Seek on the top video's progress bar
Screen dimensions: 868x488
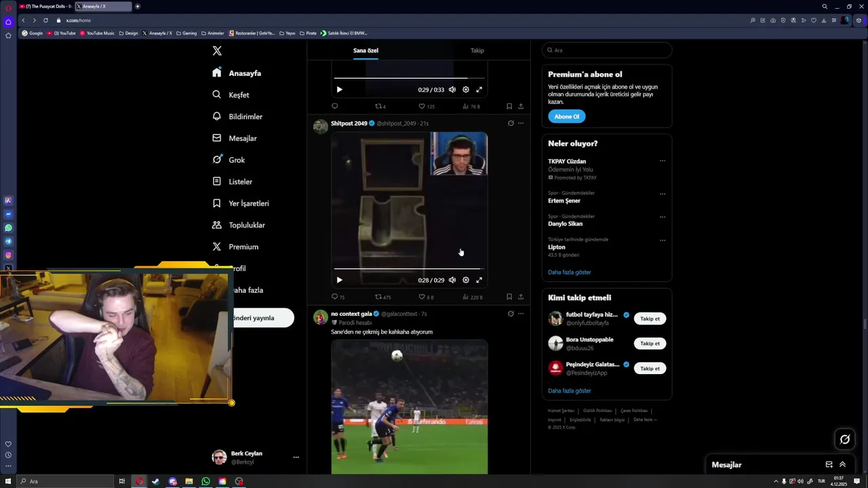[x=409, y=79]
